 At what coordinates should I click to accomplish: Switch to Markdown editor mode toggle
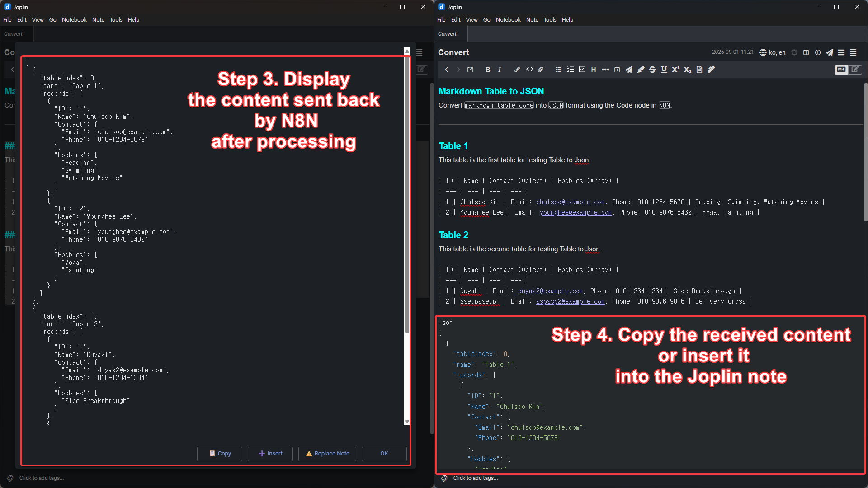pyautogui.click(x=841, y=70)
